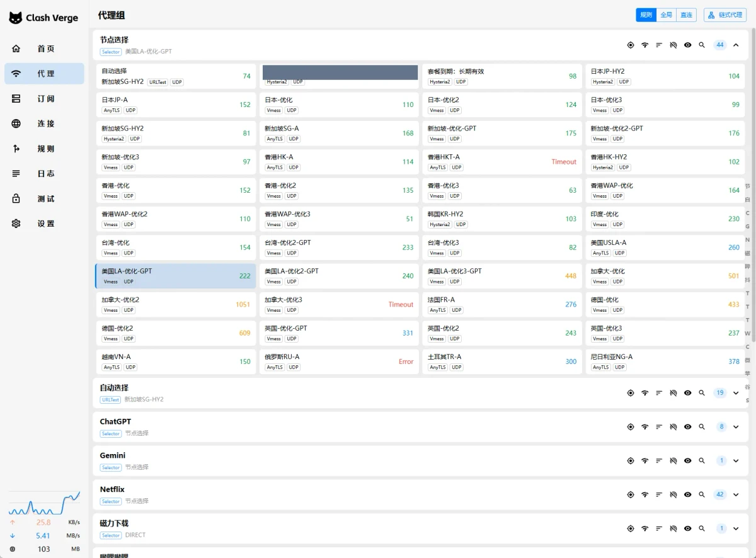Select the 日本JP-A proxy node

tap(176, 105)
